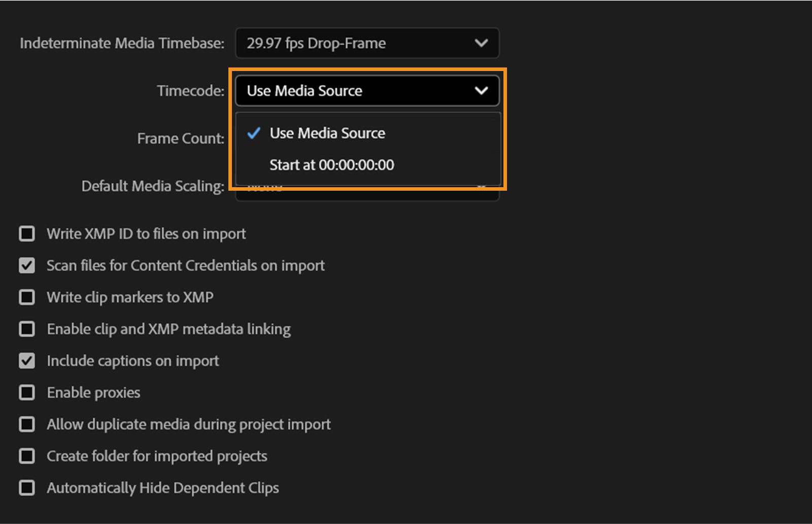
Task: Enable Write clip markers to XMP
Action: pos(27,297)
